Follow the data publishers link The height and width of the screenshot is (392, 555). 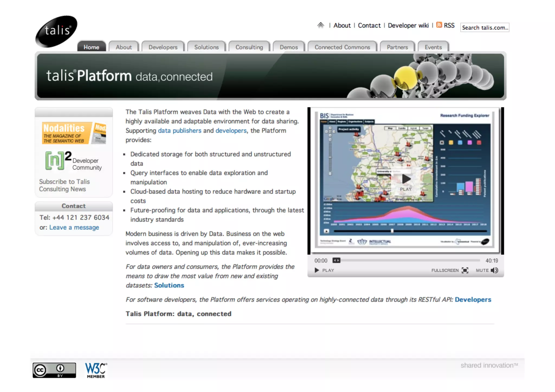179,131
